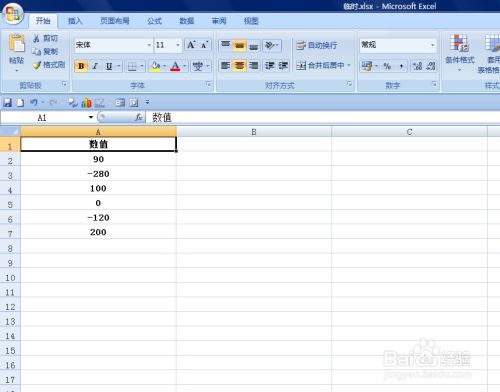This screenshot has height=392, width=500.
Task: Open number (数字) dialog launcher
Action: 434,84
